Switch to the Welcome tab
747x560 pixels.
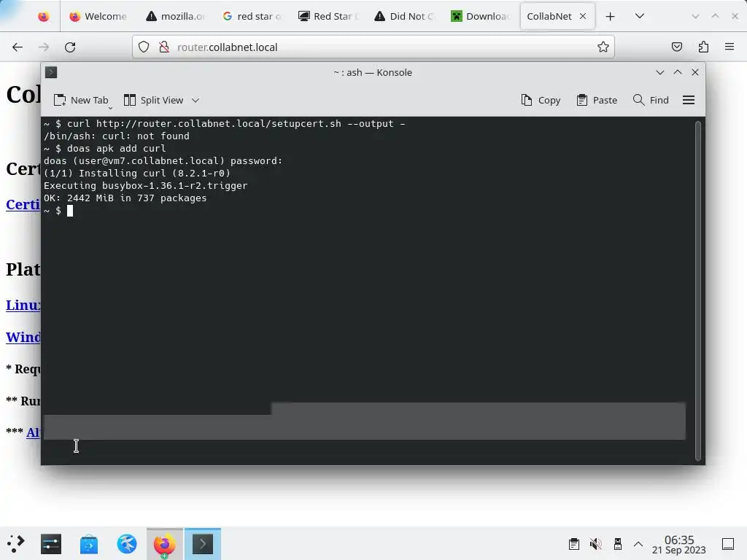pyautogui.click(x=98, y=16)
